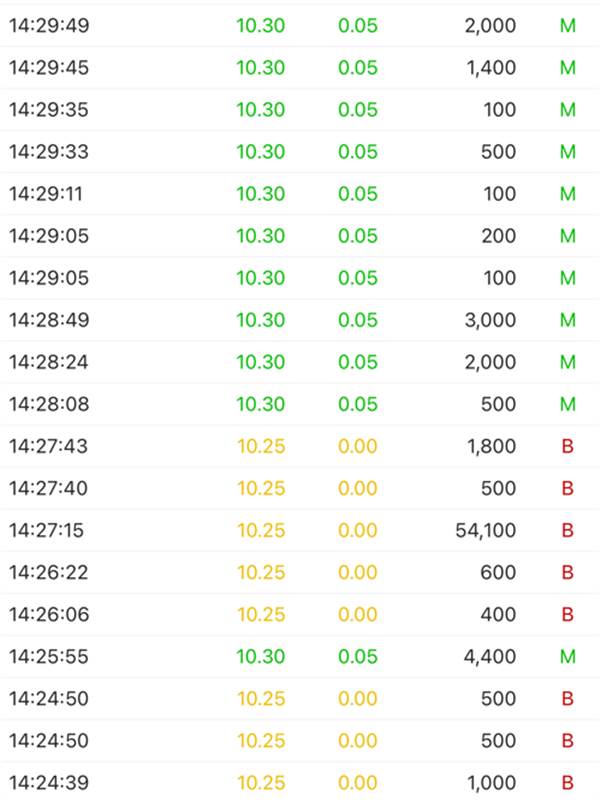Select the 14:26:22 trade of 600 shares
The height and width of the screenshot is (800, 600).
click(300, 572)
